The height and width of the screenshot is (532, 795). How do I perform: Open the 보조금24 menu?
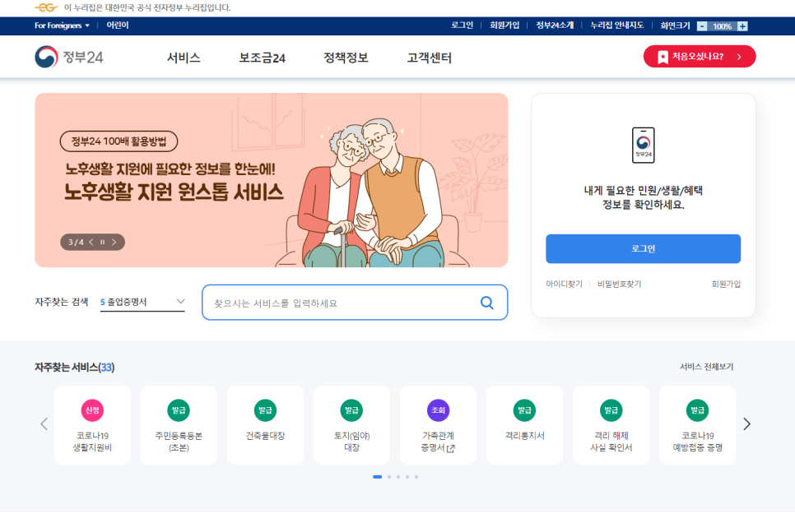pyautogui.click(x=263, y=58)
